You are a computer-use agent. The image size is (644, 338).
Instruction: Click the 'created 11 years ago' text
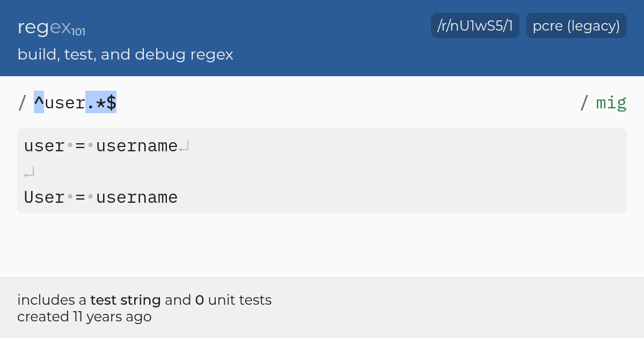tap(84, 317)
